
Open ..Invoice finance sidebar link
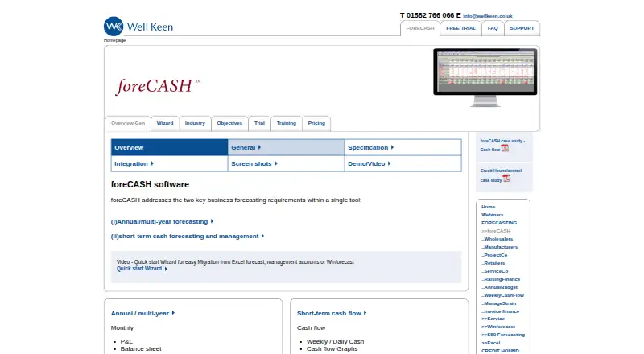click(x=500, y=311)
